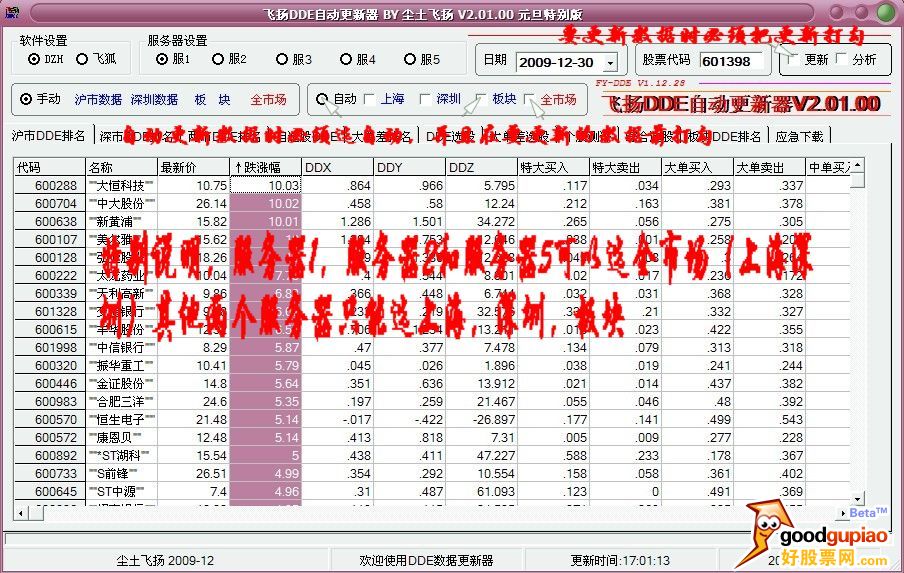Select the 振华重工 stock name cell

click(121, 365)
